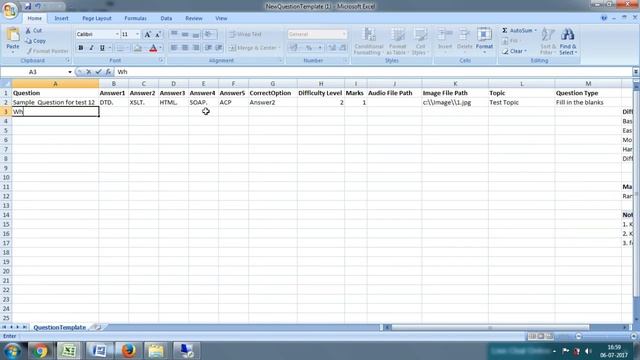Viewport: 640px width, 360px height.
Task: Open Sort & Filter
Action: point(548,41)
